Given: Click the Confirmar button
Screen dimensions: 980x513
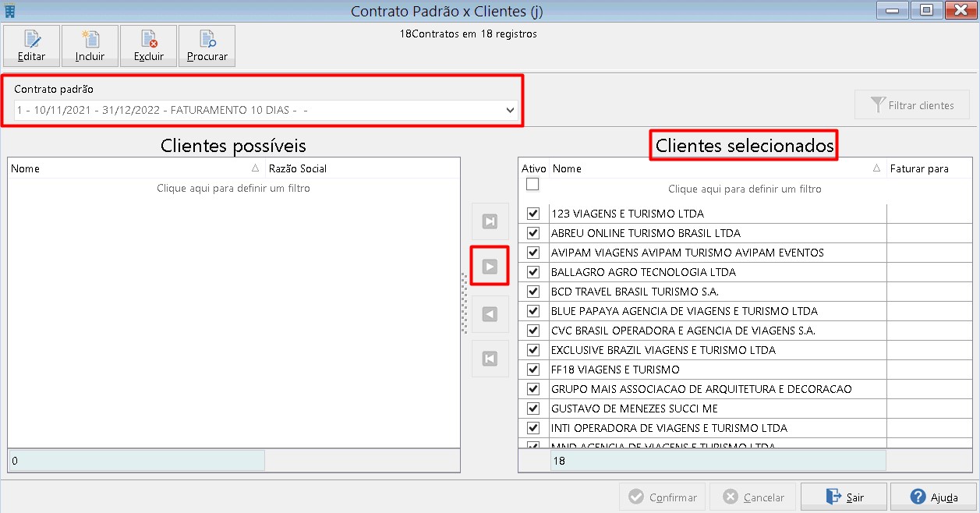Looking at the screenshot, I should pyautogui.click(x=663, y=497).
